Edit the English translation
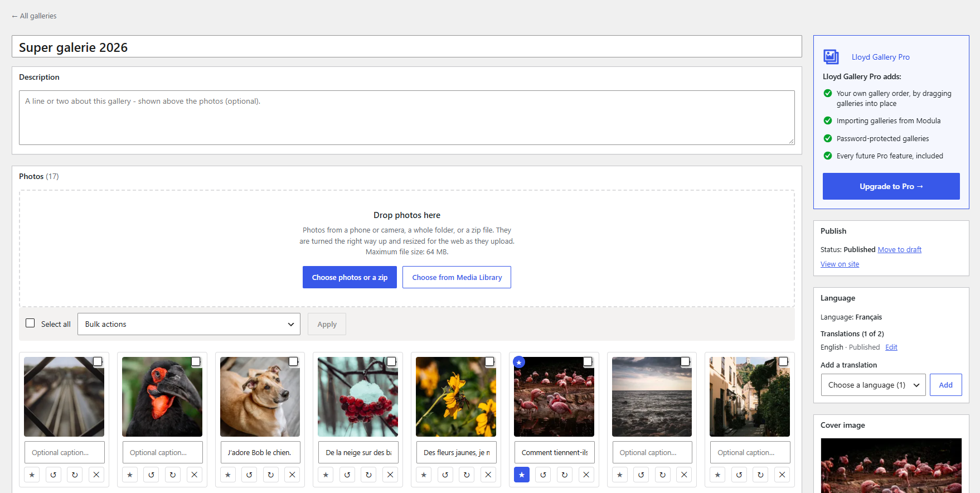 [x=891, y=347]
